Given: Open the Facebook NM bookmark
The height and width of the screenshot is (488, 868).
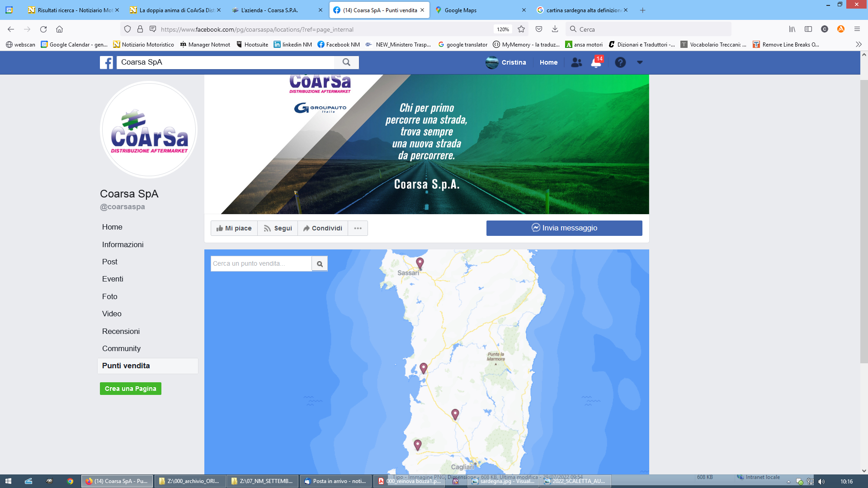Looking at the screenshot, I should (x=339, y=44).
